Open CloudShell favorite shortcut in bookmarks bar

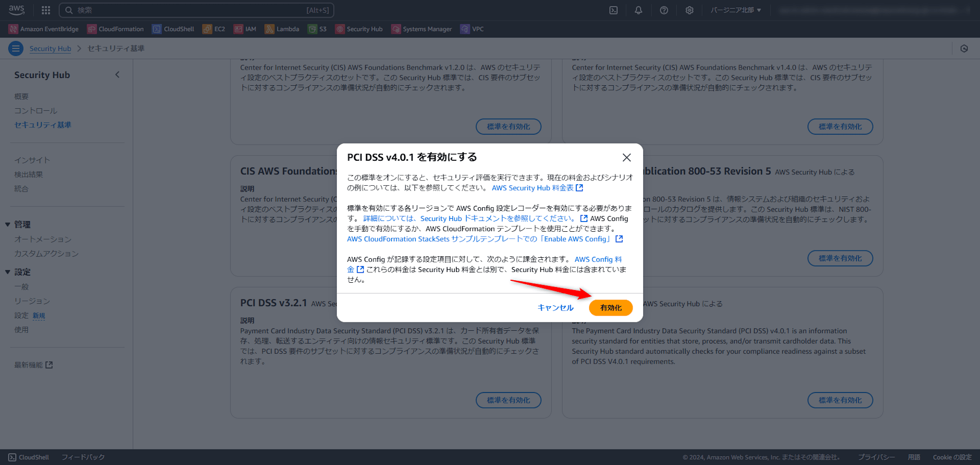[173, 29]
